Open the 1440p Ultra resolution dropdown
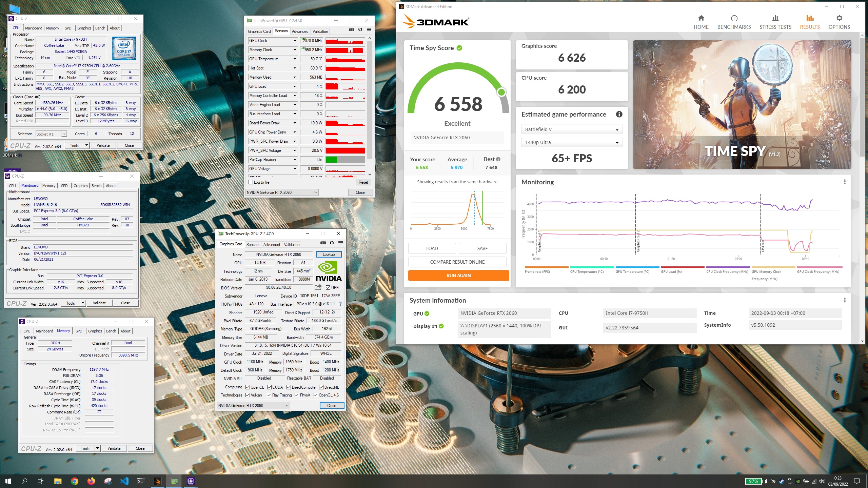 pyautogui.click(x=572, y=142)
